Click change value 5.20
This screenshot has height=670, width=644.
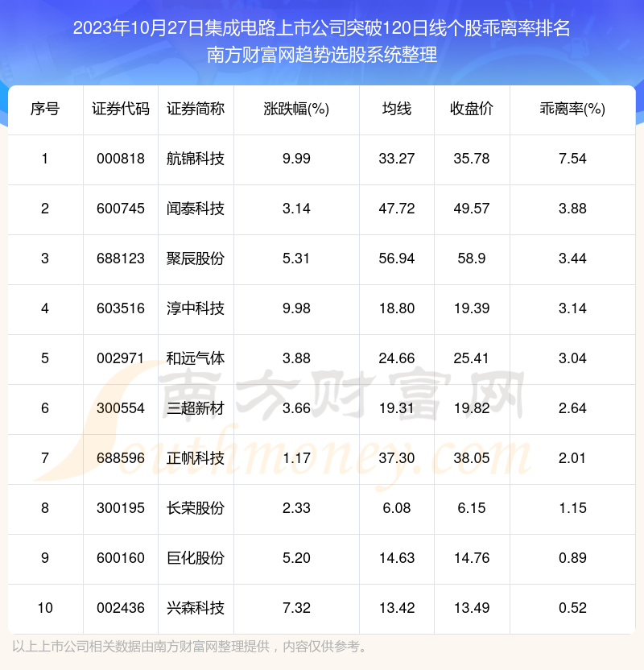point(296,558)
